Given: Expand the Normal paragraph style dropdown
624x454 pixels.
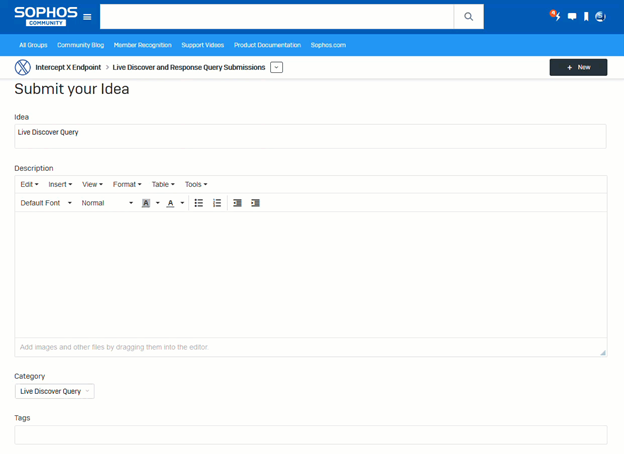Looking at the screenshot, I should (107, 203).
